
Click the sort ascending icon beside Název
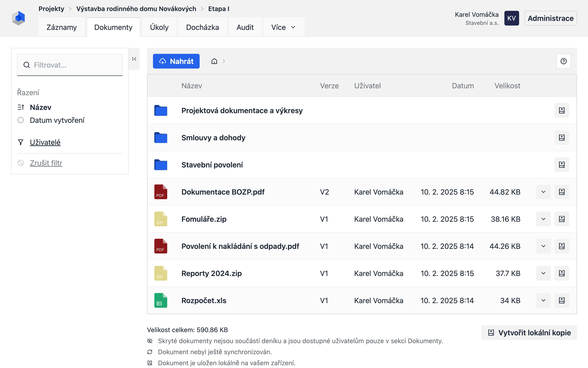(x=21, y=107)
